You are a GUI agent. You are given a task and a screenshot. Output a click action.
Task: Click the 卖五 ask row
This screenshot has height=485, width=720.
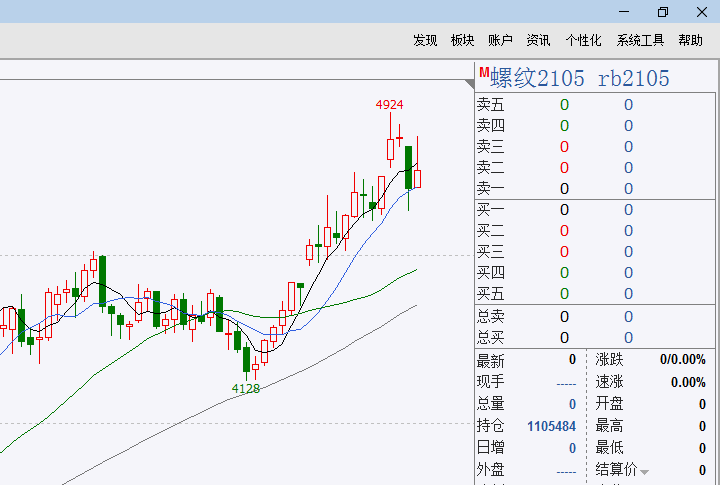(x=560, y=104)
